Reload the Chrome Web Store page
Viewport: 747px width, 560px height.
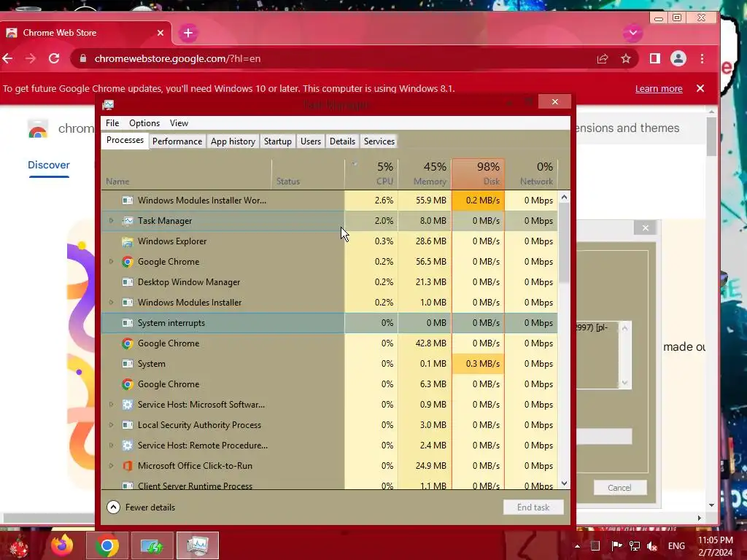click(54, 58)
